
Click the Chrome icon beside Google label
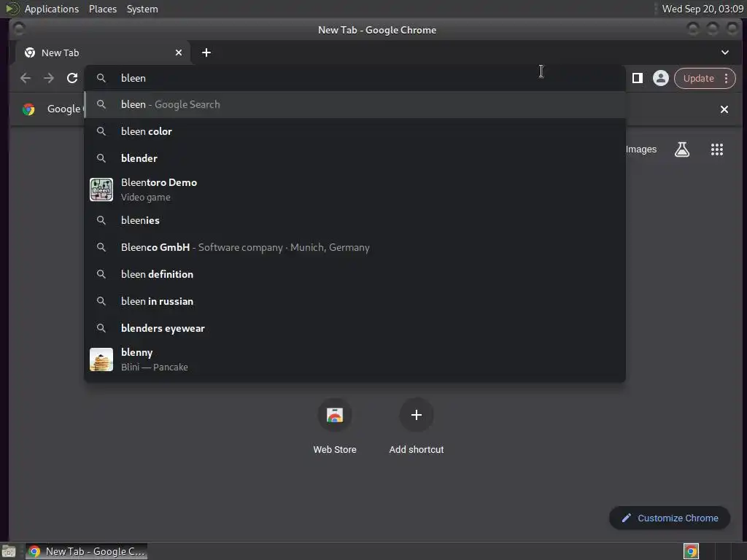(x=28, y=109)
